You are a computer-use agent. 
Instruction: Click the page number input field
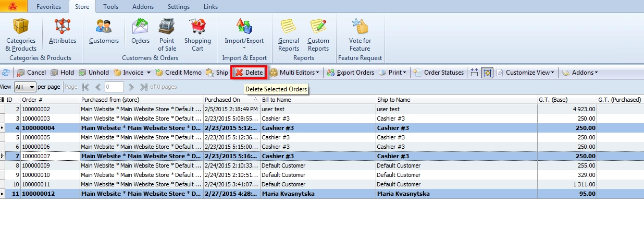(x=114, y=87)
